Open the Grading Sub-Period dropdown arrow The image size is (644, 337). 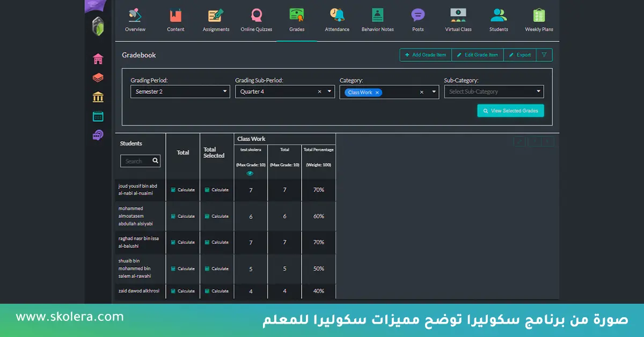click(330, 92)
